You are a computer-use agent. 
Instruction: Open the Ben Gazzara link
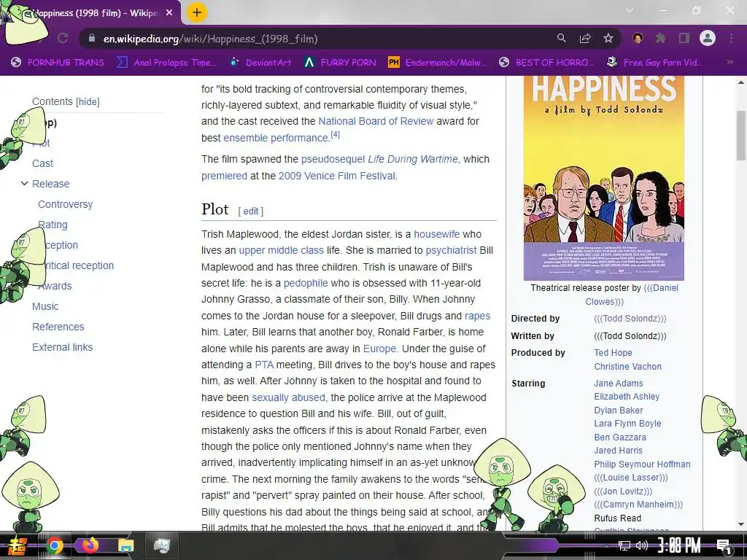[x=620, y=437]
